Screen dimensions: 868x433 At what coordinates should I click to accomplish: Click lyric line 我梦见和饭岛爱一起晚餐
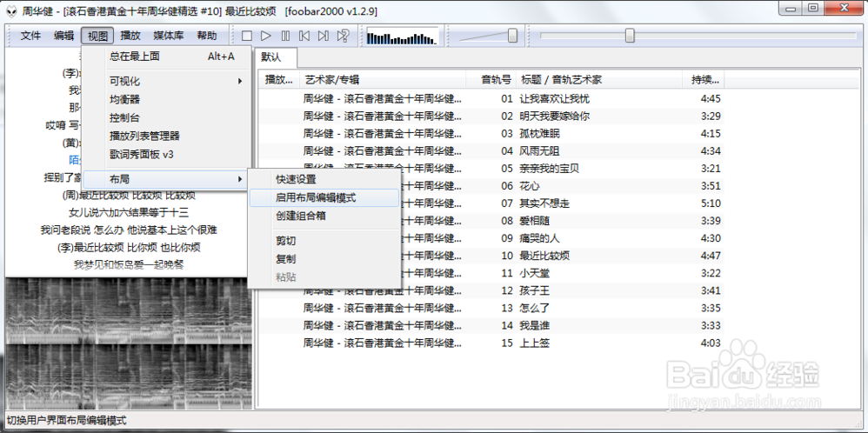(x=129, y=264)
